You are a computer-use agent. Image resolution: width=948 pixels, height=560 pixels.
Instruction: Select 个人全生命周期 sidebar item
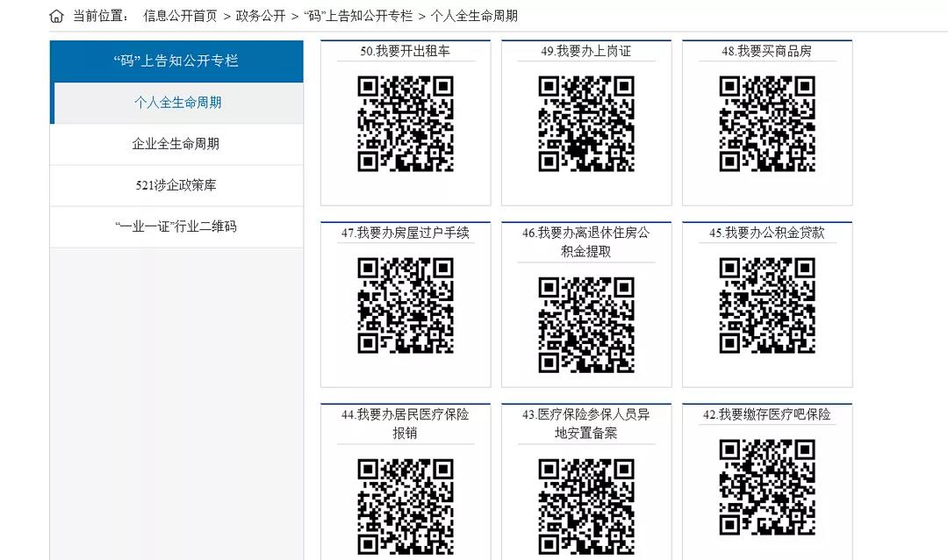[177, 103]
